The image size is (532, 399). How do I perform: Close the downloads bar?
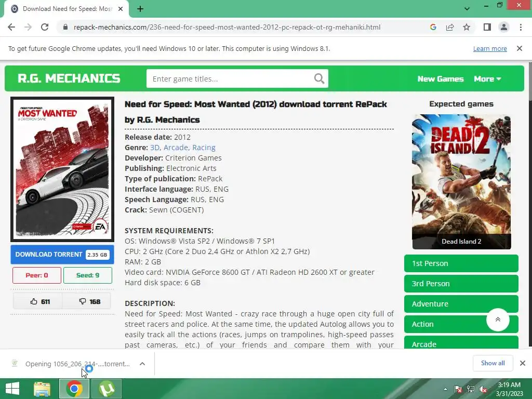point(523,363)
